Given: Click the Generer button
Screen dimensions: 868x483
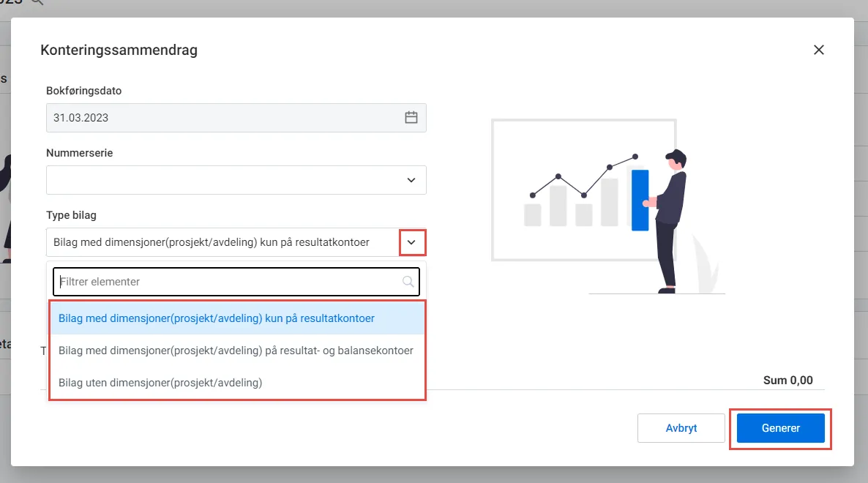Looking at the screenshot, I should 780,428.
